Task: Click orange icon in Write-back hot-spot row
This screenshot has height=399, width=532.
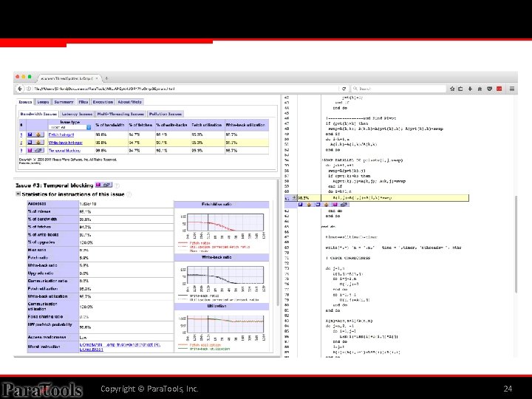Action: (38, 143)
